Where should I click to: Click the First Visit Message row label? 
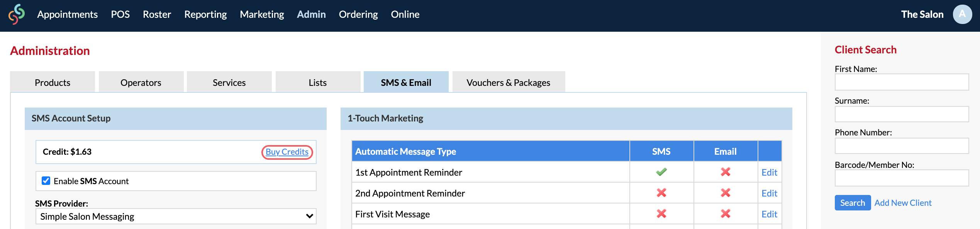pos(392,214)
